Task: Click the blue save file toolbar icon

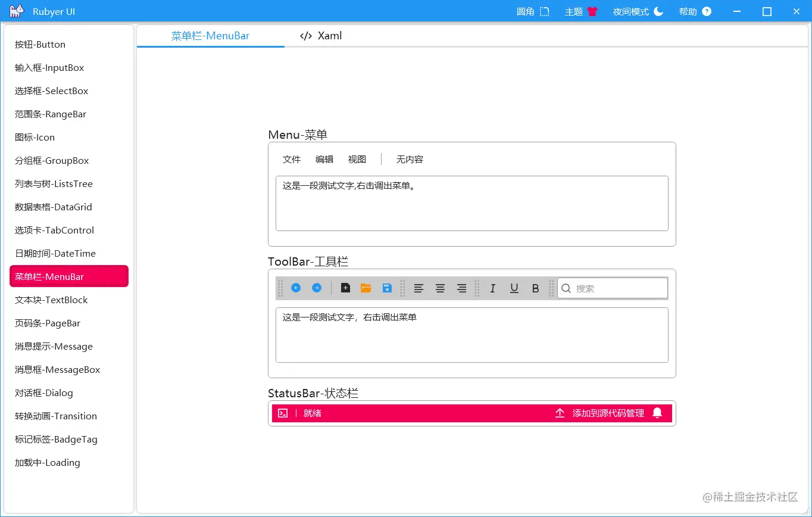Action: tap(387, 288)
